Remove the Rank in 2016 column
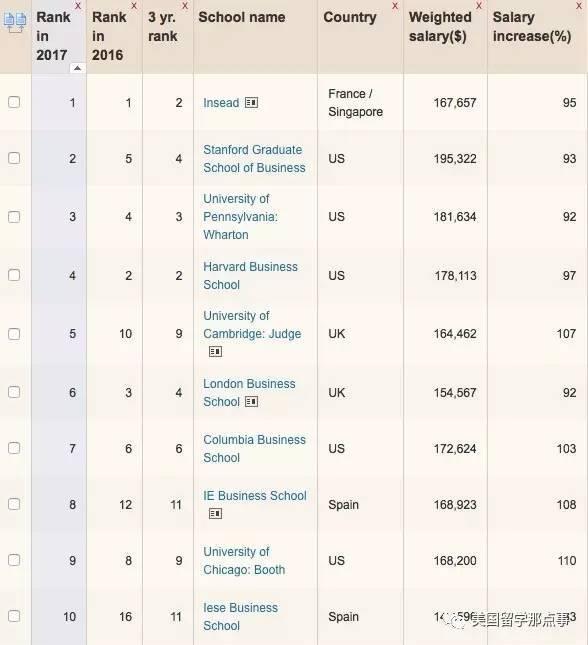Image resolution: width=588 pixels, height=645 pixels. [134, 6]
